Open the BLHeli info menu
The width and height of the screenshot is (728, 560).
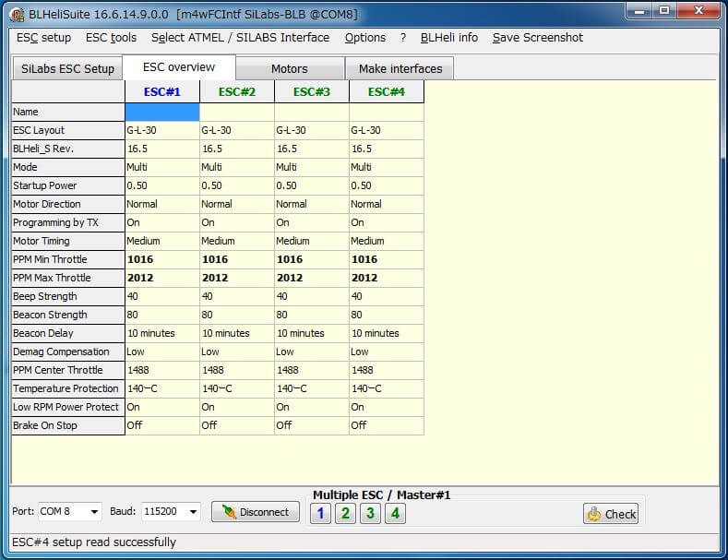(x=449, y=38)
